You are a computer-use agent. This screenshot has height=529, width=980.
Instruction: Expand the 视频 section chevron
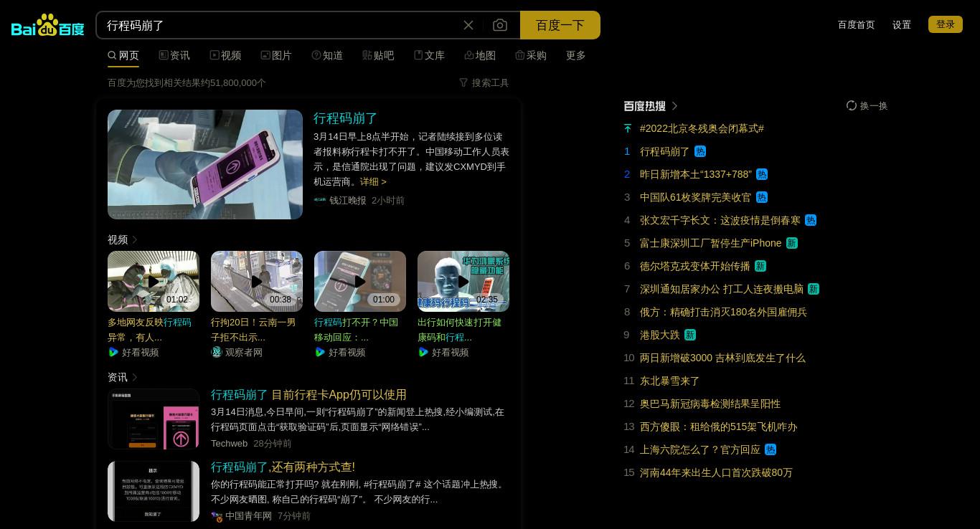(135, 239)
